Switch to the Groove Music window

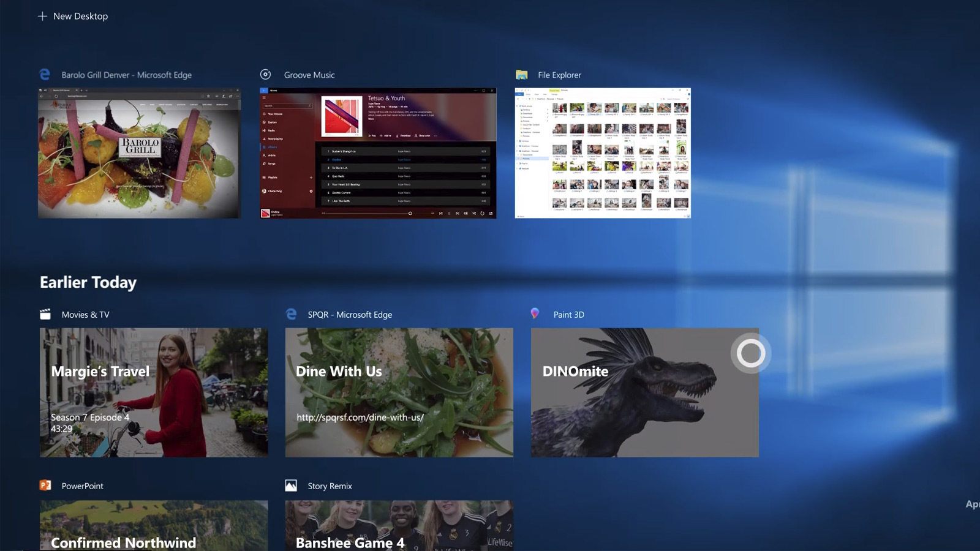[378, 153]
